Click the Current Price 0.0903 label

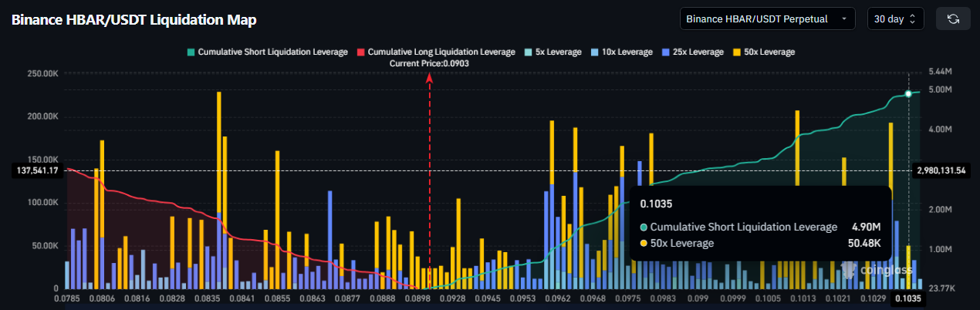click(x=429, y=64)
